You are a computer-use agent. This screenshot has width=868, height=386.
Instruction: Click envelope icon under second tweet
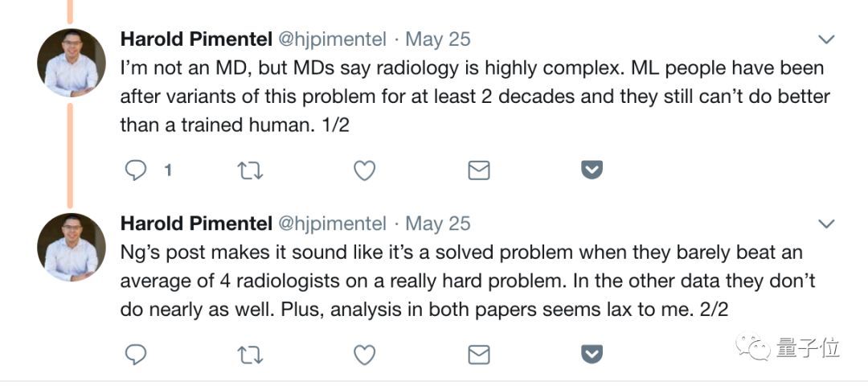coord(479,355)
